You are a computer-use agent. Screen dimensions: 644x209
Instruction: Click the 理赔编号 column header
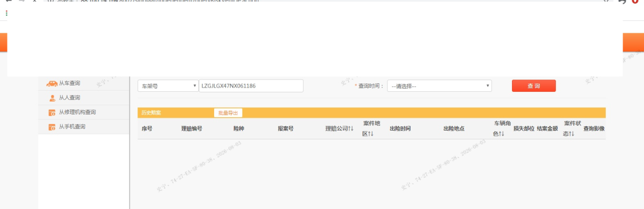pos(192,129)
